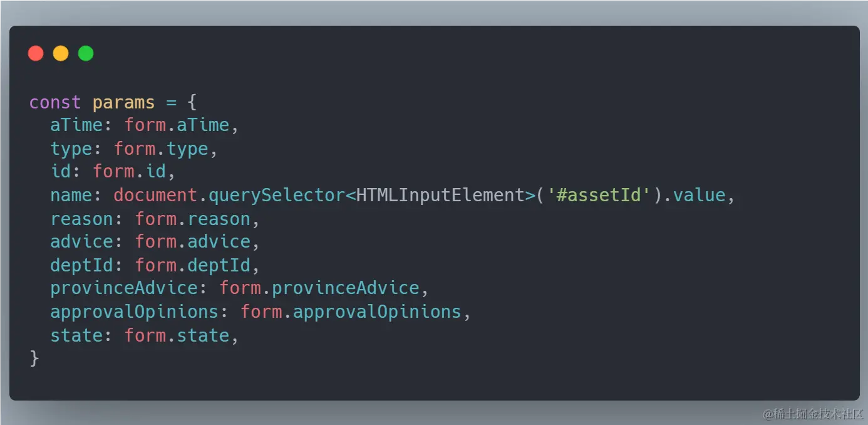Screen dimensions: 868x425
Task: Click form.type value text
Action: click(161, 149)
